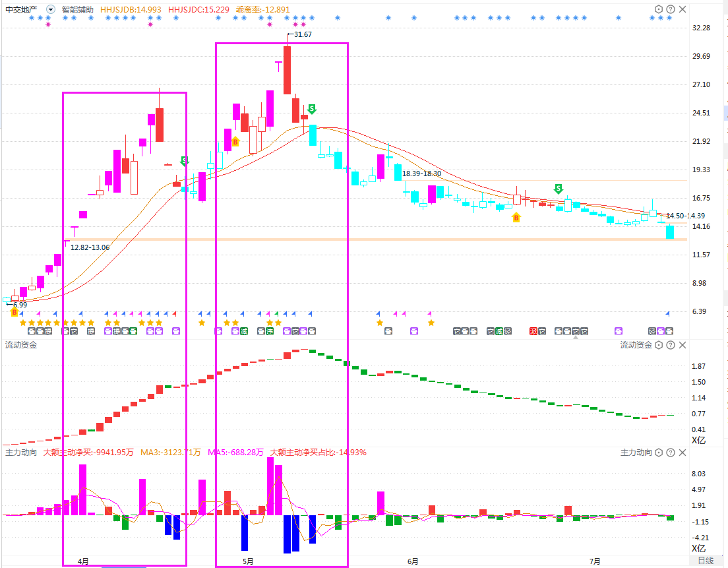Select the HHJSJDB:14.993 indicator value
The width and height of the screenshot is (728, 568).
[x=131, y=9]
